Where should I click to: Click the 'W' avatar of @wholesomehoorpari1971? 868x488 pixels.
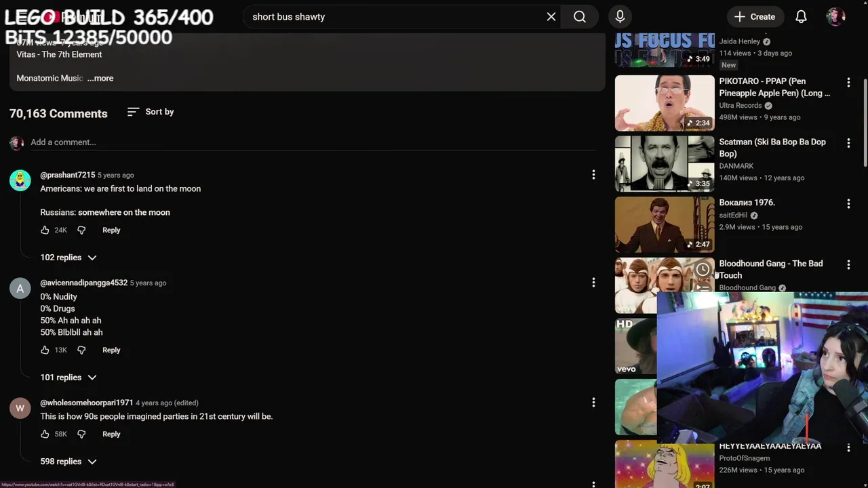[20, 409]
